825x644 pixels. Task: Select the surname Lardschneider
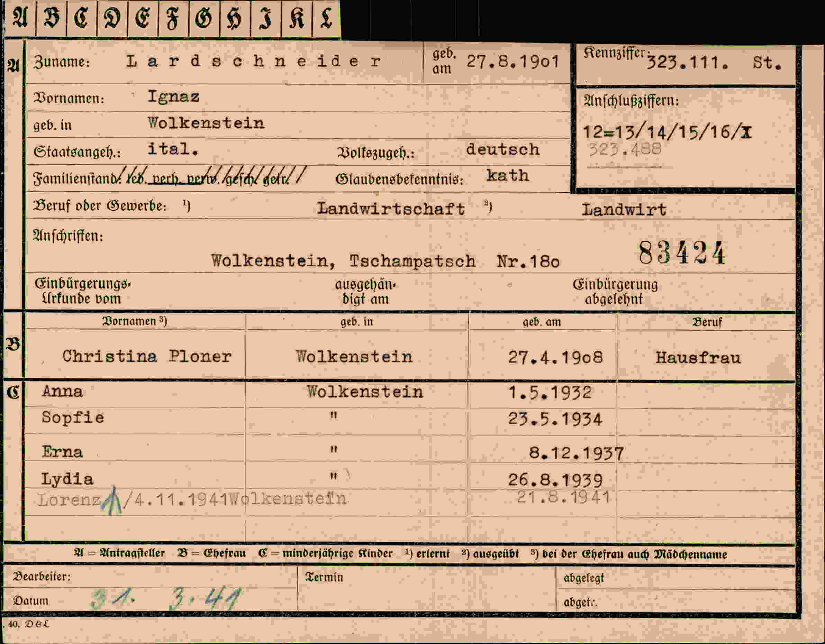point(253,61)
